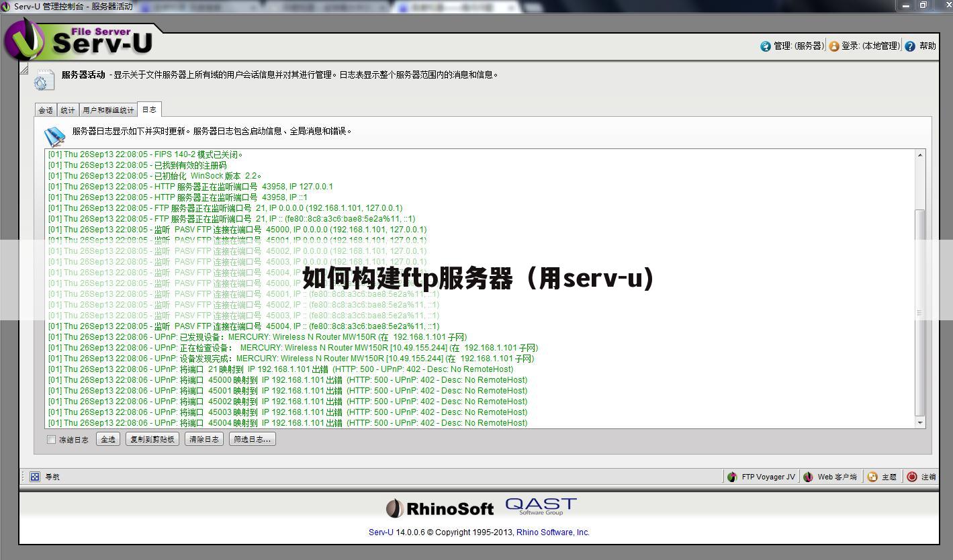The height and width of the screenshot is (560, 953).
Task: Select the PASV FTP 45000 IP 0.0.0.0 line
Action: [237, 230]
